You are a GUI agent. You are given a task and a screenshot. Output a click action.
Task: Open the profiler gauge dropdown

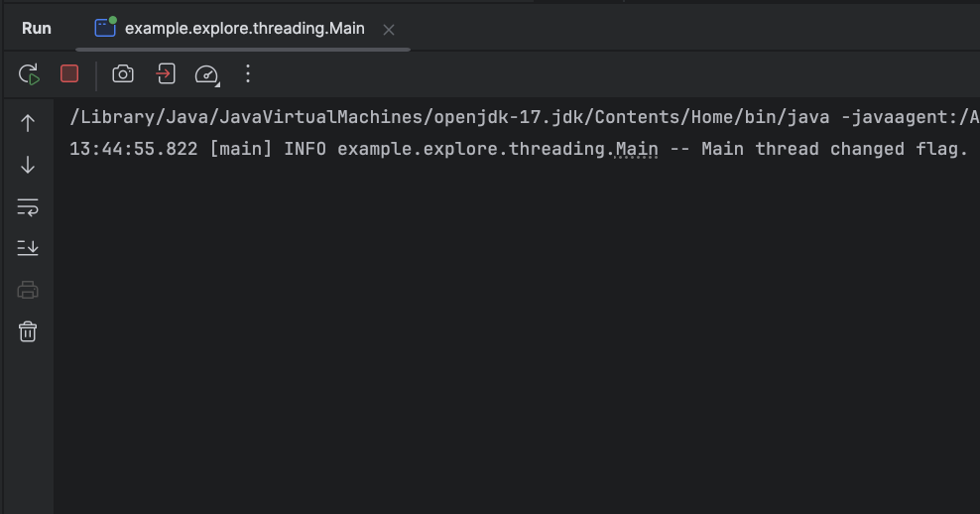point(206,74)
